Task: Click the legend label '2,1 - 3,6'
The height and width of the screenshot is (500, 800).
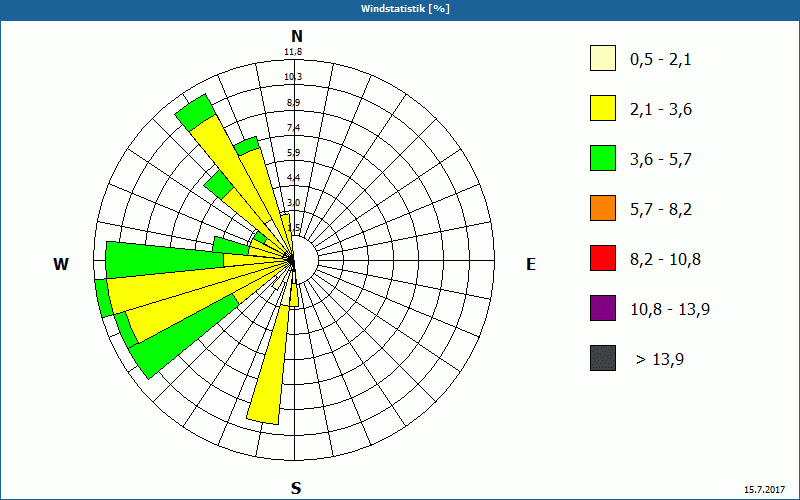Action: point(661,110)
